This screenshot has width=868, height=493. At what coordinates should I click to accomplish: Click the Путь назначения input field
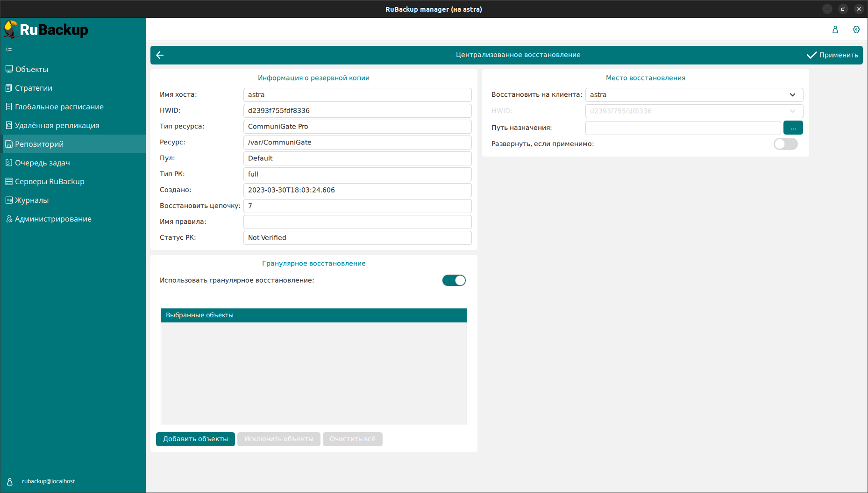pos(683,128)
